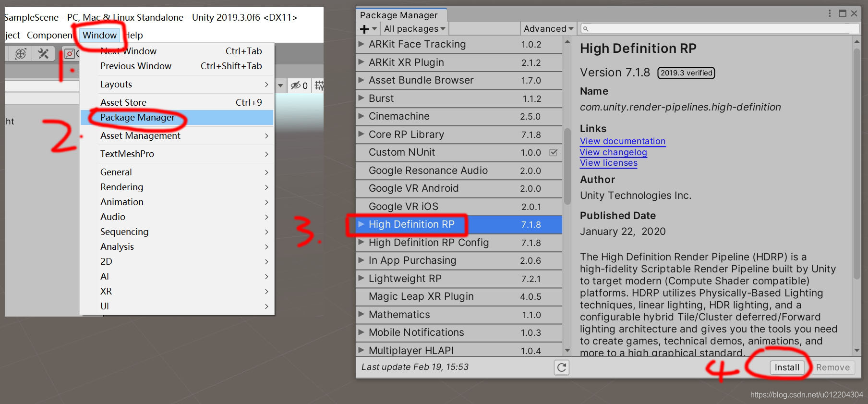Image resolution: width=868 pixels, height=404 pixels.
Task: Open the Rendering submenu
Action: [177, 187]
